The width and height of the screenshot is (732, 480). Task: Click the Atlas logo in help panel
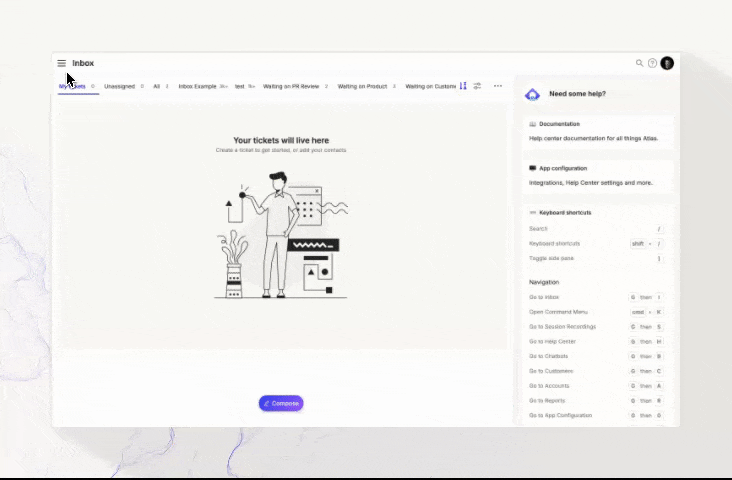coord(533,94)
